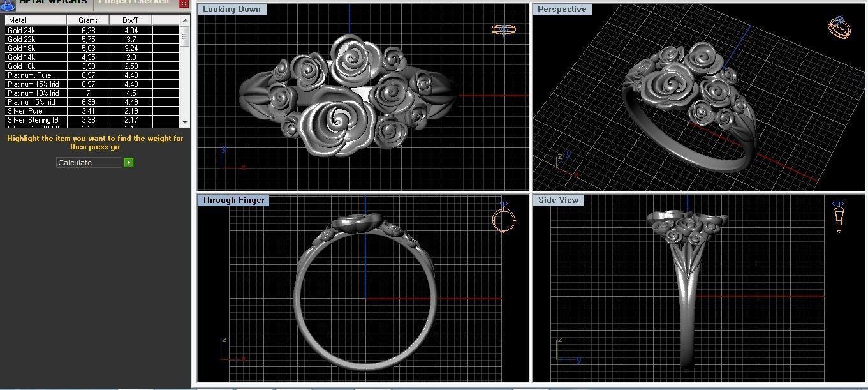Click the Side View viewport ring icon

click(839, 217)
